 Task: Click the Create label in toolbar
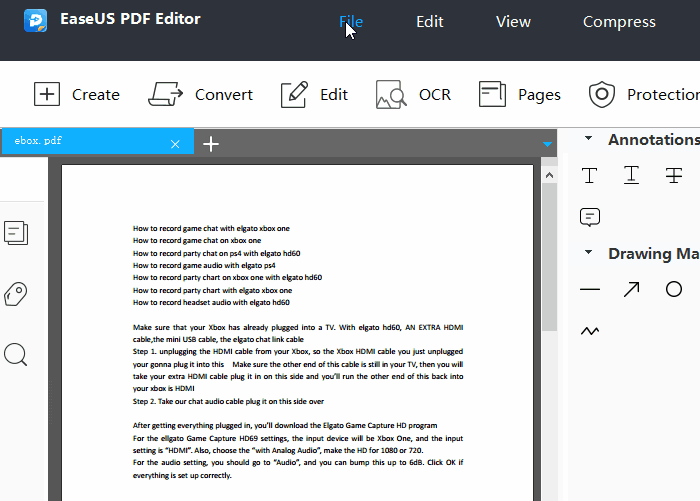click(x=96, y=95)
